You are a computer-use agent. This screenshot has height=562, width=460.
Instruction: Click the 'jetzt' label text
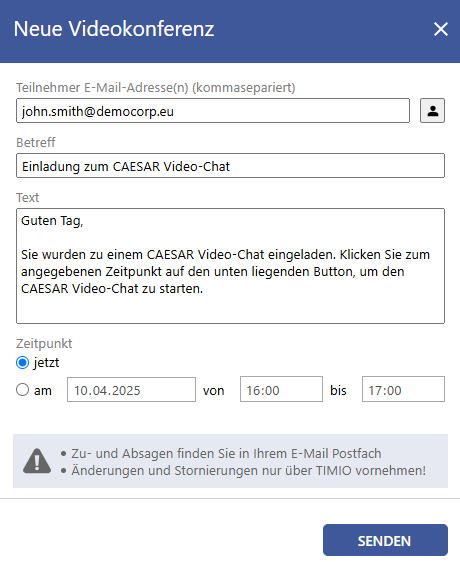[x=46, y=363]
